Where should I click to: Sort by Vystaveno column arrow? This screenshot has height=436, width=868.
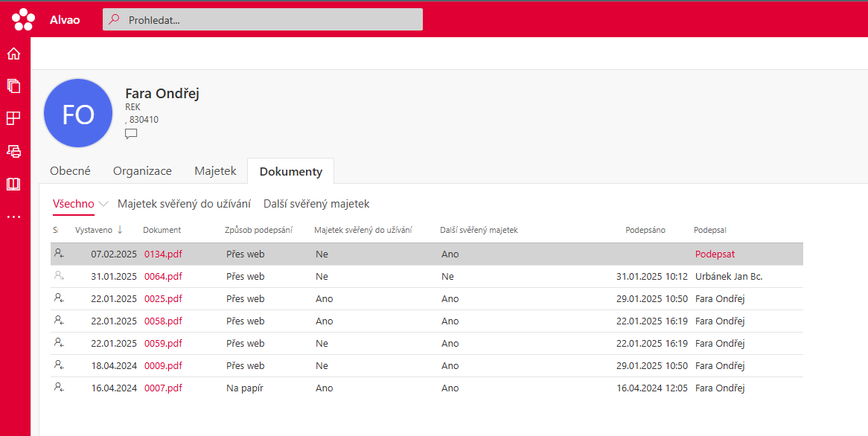pos(120,230)
